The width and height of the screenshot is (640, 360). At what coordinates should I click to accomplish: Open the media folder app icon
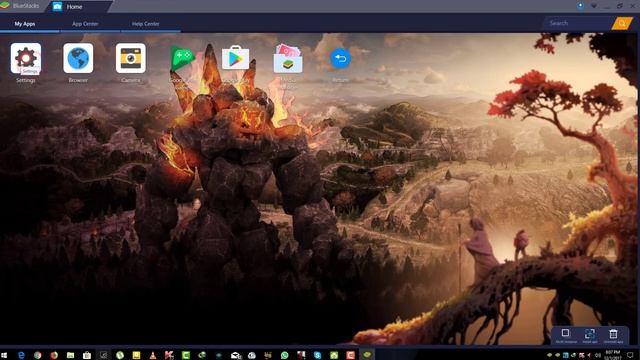(288, 58)
